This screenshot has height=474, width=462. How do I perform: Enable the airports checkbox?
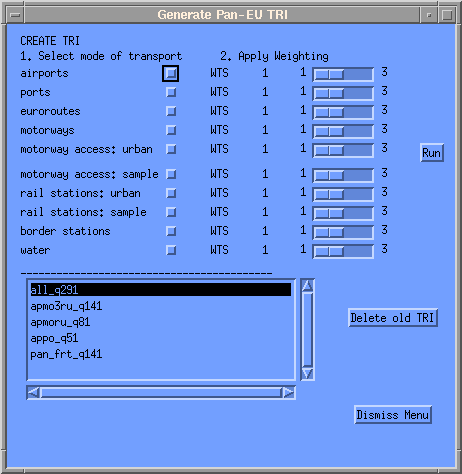pos(171,73)
